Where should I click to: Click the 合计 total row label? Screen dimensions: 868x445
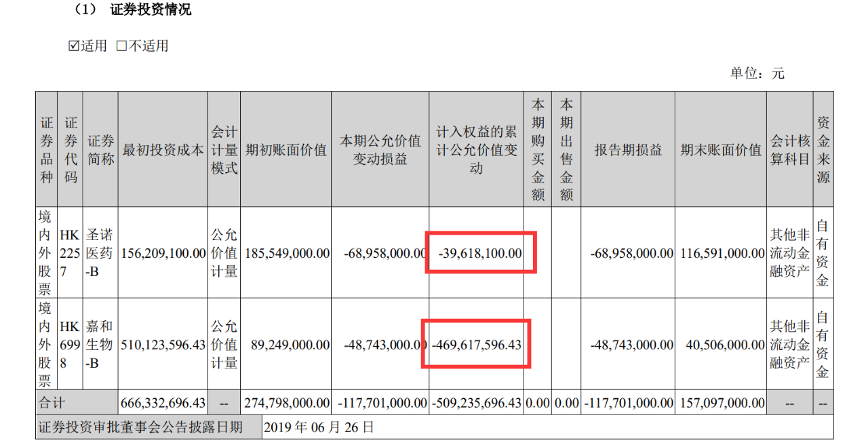pyautogui.click(x=52, y=403)
